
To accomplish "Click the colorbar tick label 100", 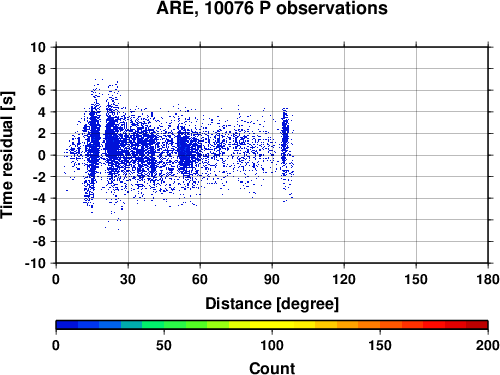I will (x=272, y=345).
